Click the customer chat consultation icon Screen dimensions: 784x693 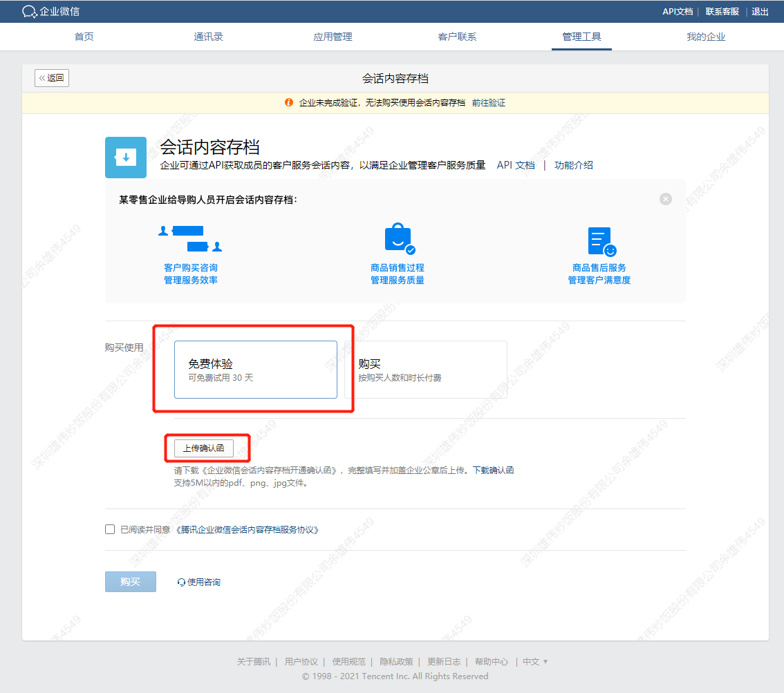[x=191, y=239]
